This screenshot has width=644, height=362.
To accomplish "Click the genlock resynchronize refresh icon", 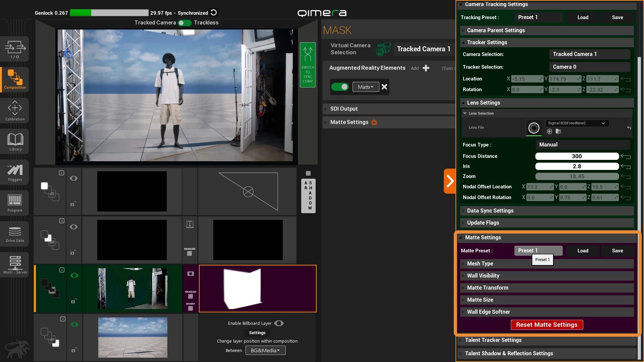I will pyautogui.click(x=214, y=13).
